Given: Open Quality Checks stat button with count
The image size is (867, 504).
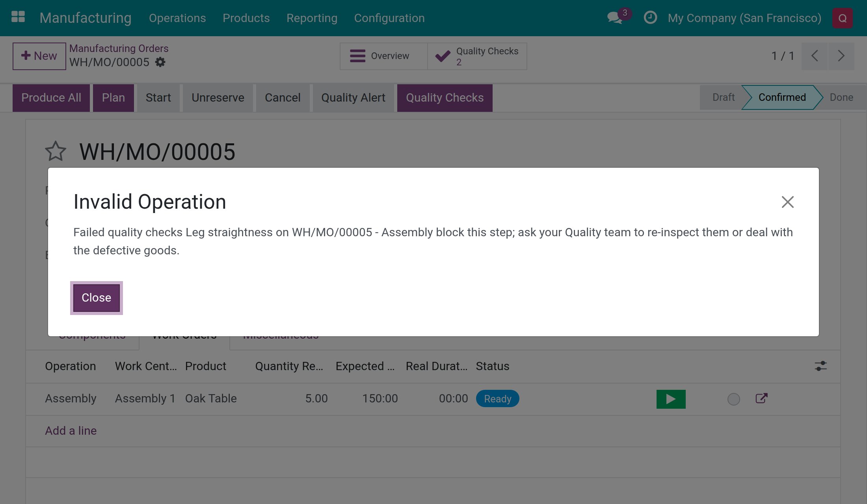Looking at the screenshot, I should click(x=477, y=56).
